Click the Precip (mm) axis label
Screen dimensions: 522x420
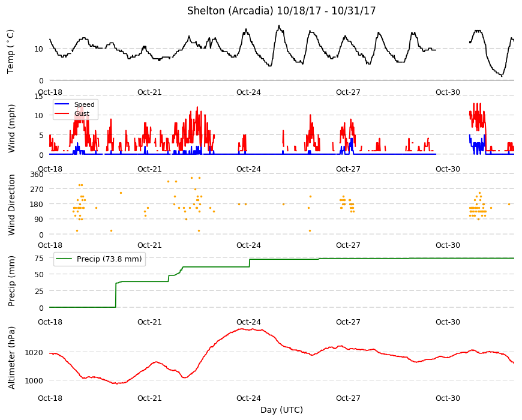pyautogui.click(x=11, y=281)
